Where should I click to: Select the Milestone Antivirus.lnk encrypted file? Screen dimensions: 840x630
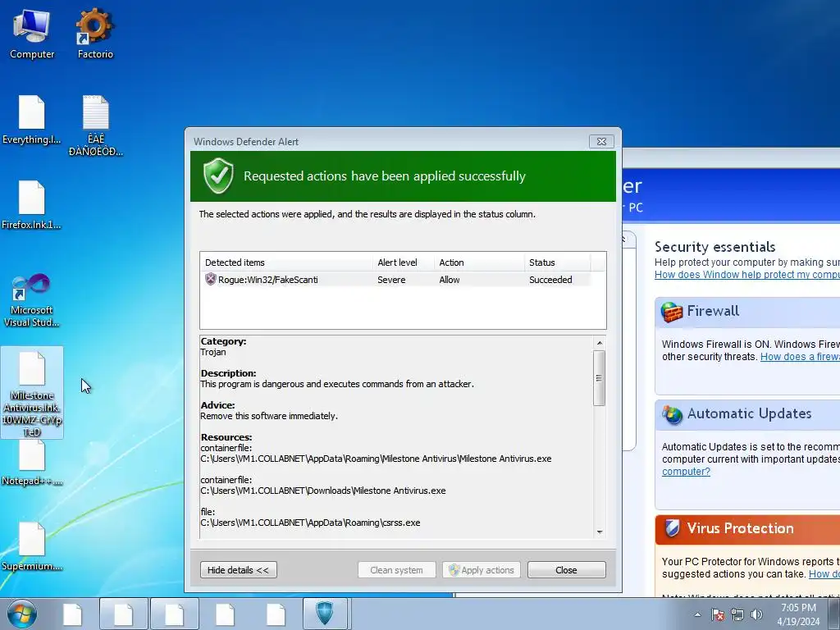(x=32, y=393)
